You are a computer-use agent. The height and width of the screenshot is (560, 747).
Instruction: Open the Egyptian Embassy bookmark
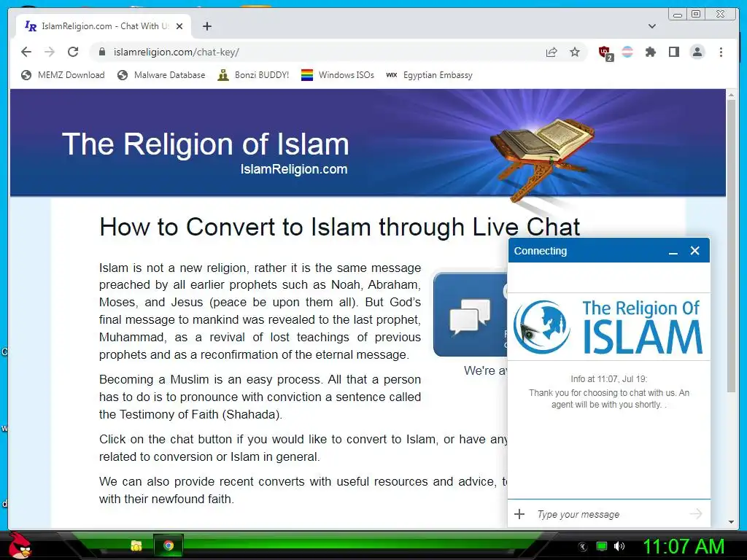pos(429,75)
